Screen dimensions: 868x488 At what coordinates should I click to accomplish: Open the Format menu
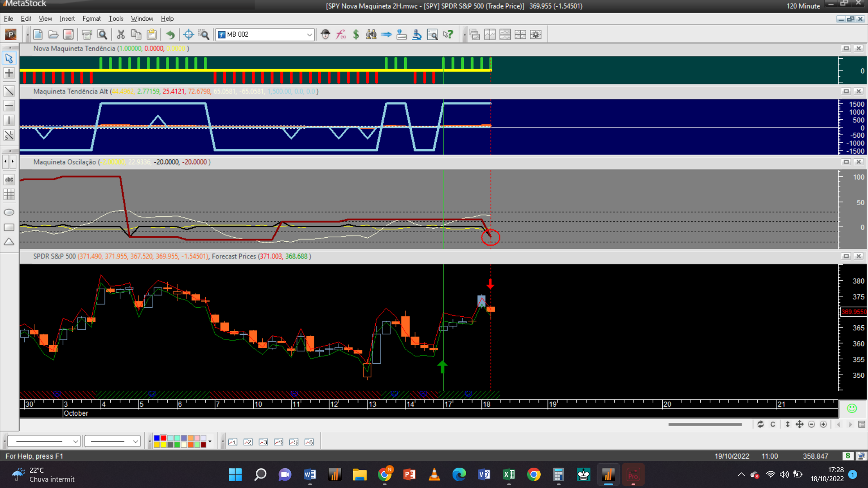91,19
